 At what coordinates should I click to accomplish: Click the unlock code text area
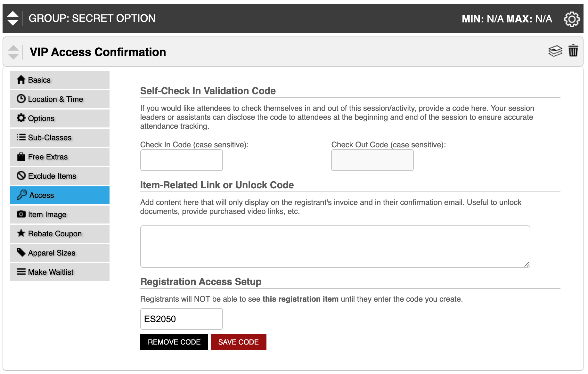coord(335,247)
